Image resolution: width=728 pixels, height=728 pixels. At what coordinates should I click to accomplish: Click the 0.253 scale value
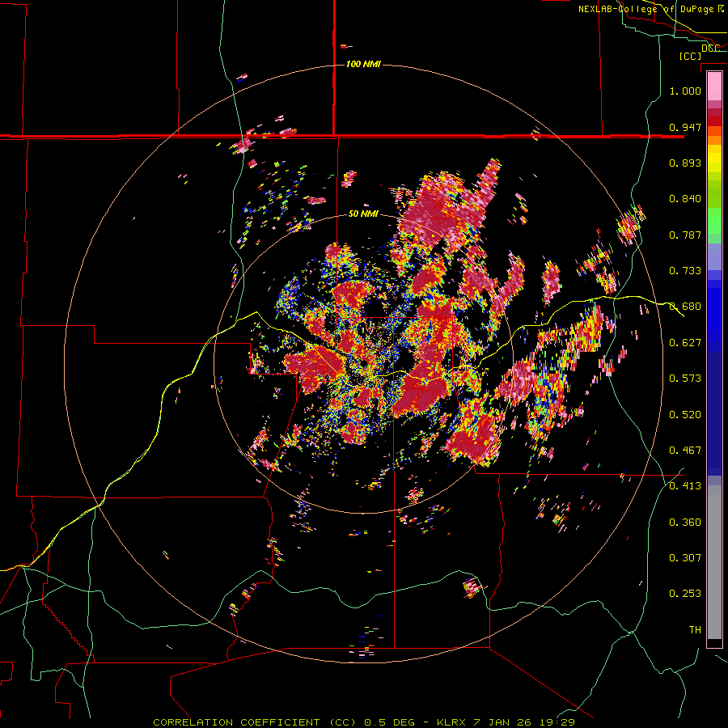click(685, 594)
